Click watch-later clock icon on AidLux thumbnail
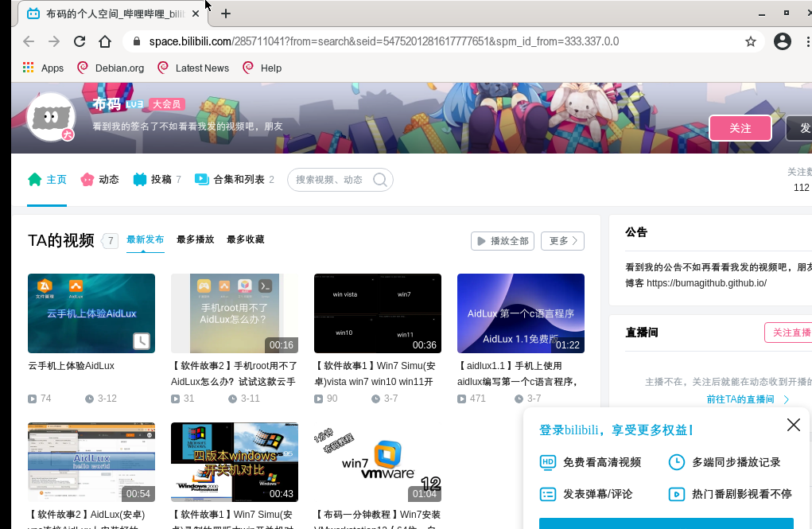This screenshot has height=529, width=812. pos(142,341)
